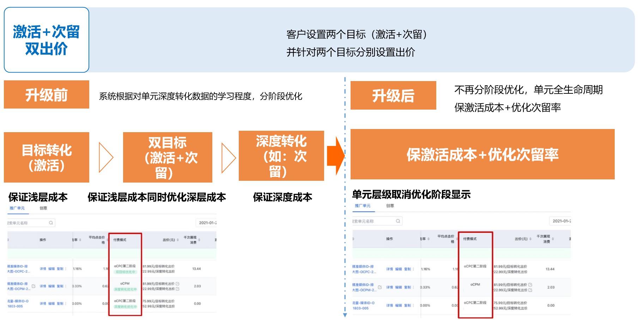Click the 单元层级取消优化阶段显示 heading
Screen dimensions: 644x320
coord(411,194)
